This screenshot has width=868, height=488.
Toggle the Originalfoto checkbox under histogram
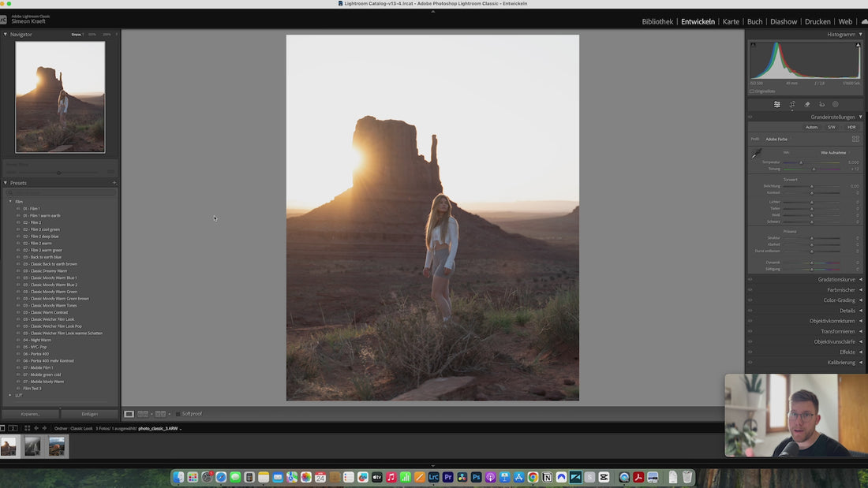(752, 91)
